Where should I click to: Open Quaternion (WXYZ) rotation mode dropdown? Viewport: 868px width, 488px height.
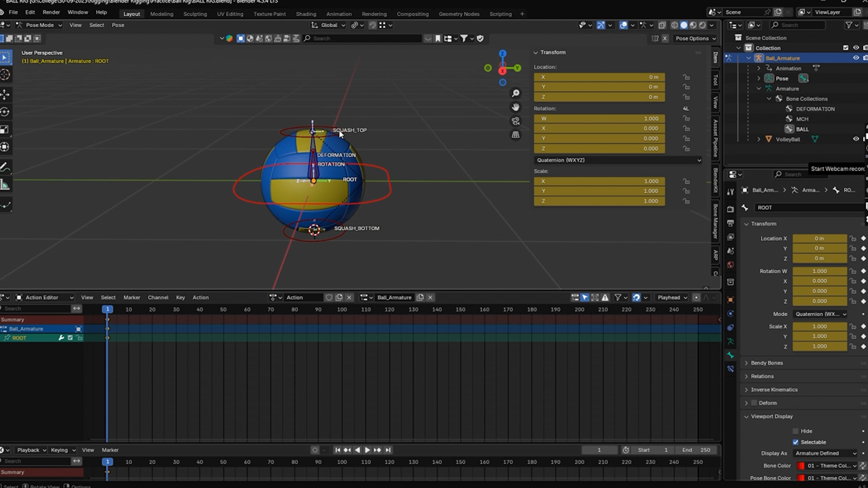(618, 160)
